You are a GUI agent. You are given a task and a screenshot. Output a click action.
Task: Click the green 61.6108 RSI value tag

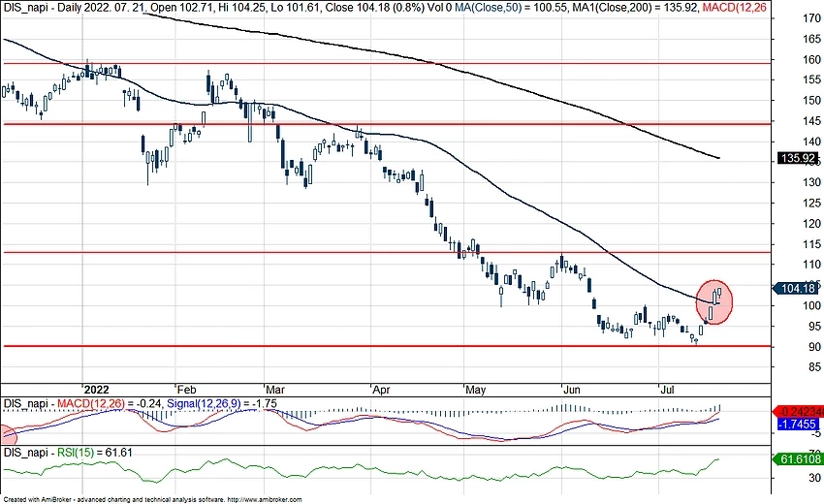point(798,459)
